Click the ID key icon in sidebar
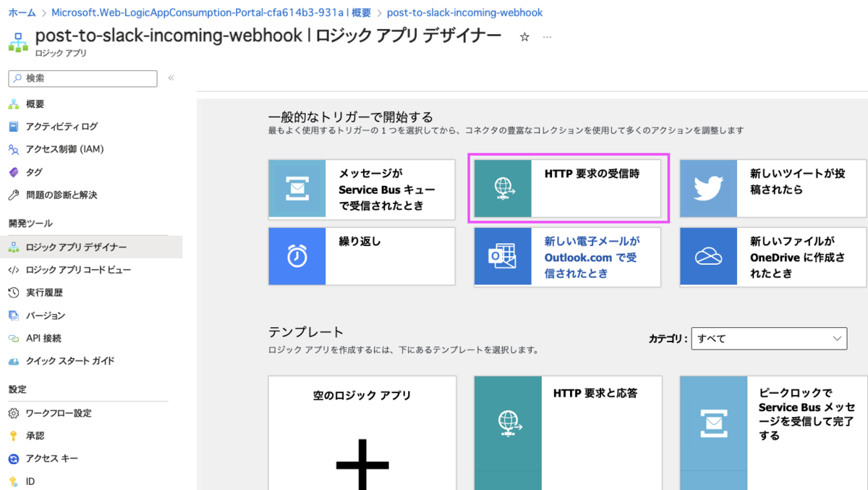The image size is (868, 490). tap(14, 481)
